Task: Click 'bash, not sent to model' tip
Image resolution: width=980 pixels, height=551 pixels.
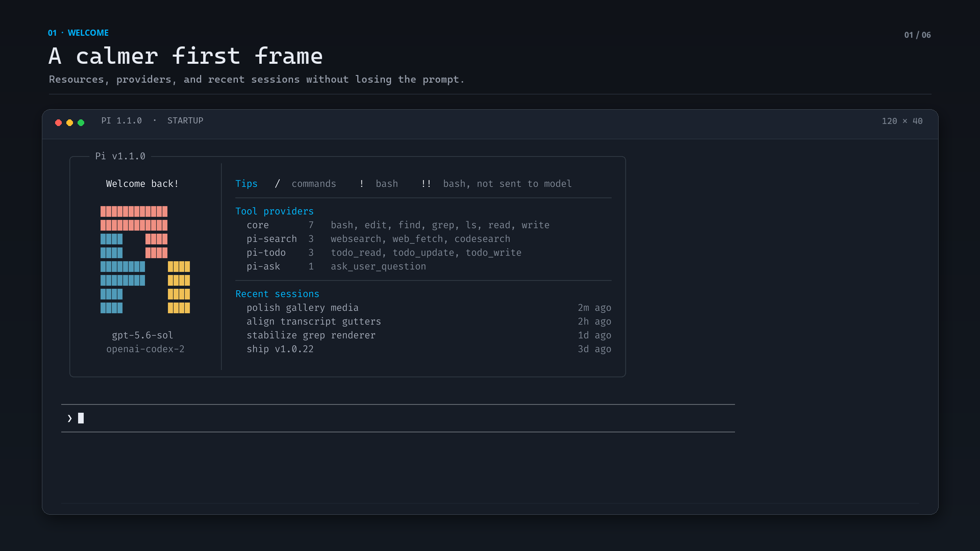Action: 507,184
